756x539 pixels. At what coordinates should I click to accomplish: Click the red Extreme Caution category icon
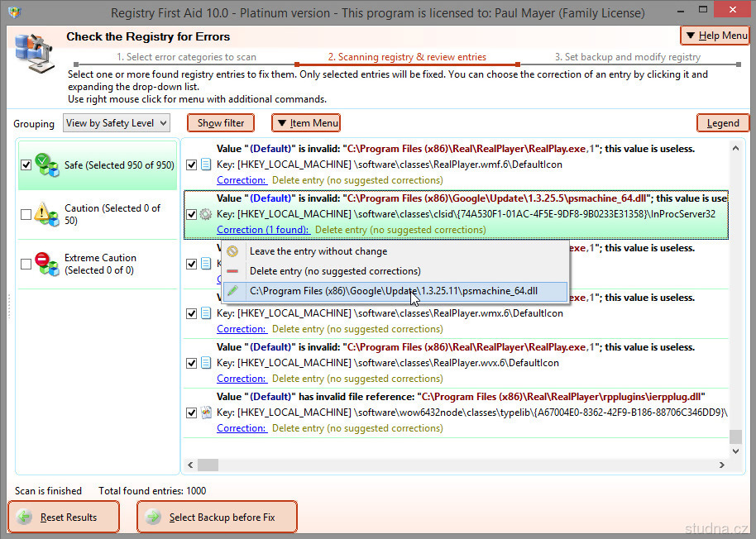pos(48,264)
